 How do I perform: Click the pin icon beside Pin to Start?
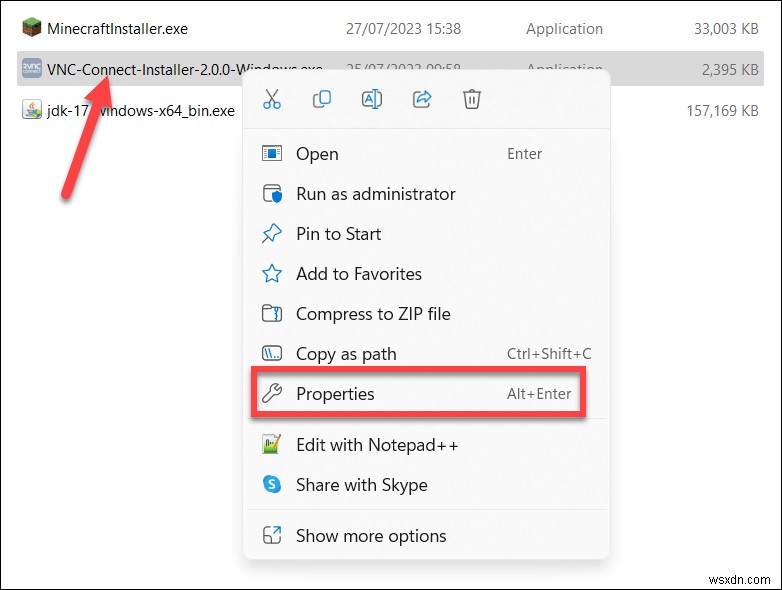(272, 233)
